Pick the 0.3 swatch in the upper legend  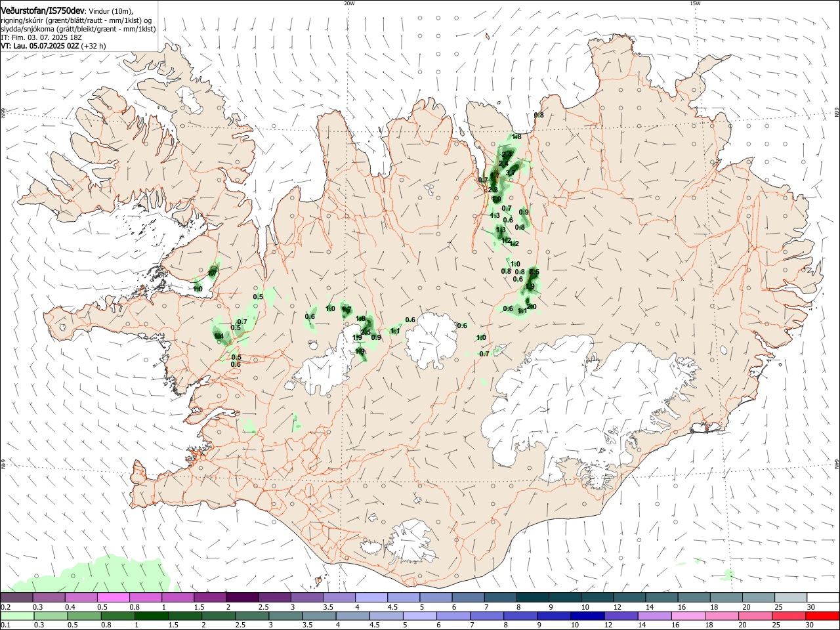pos(49,598)
